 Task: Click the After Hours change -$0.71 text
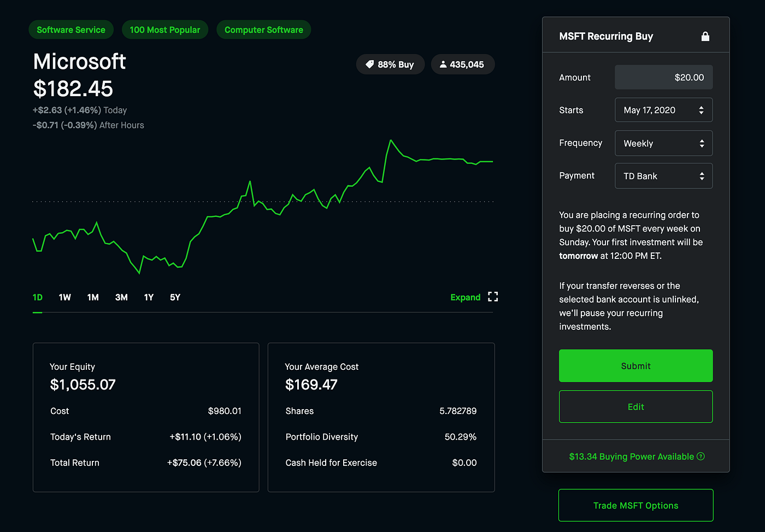(x=89, y=125)
